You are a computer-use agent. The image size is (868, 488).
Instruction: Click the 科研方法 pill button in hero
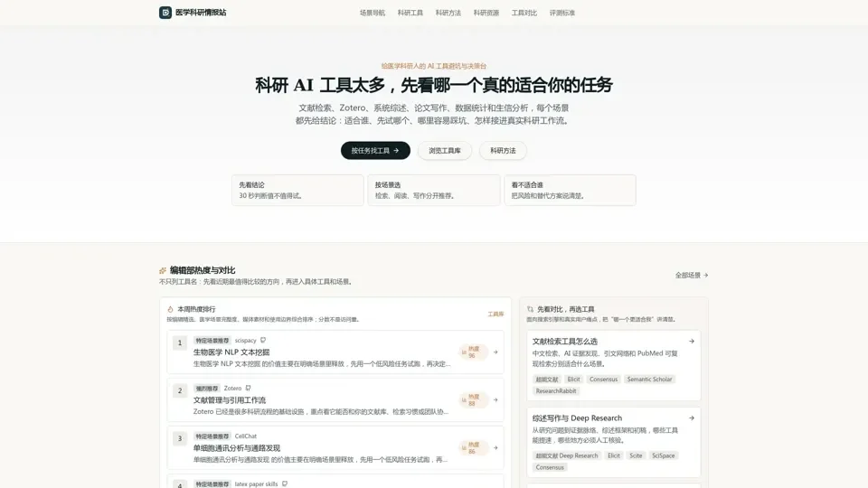coord(503,151)
